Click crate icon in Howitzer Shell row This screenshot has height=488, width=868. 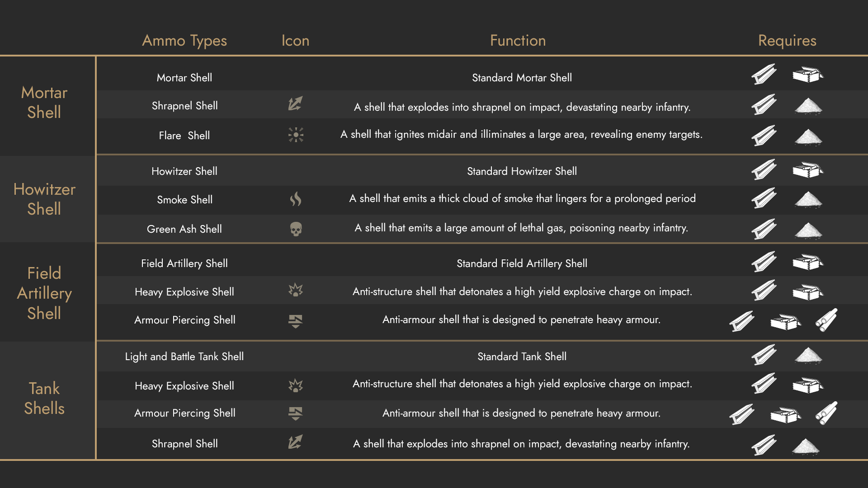808,170
